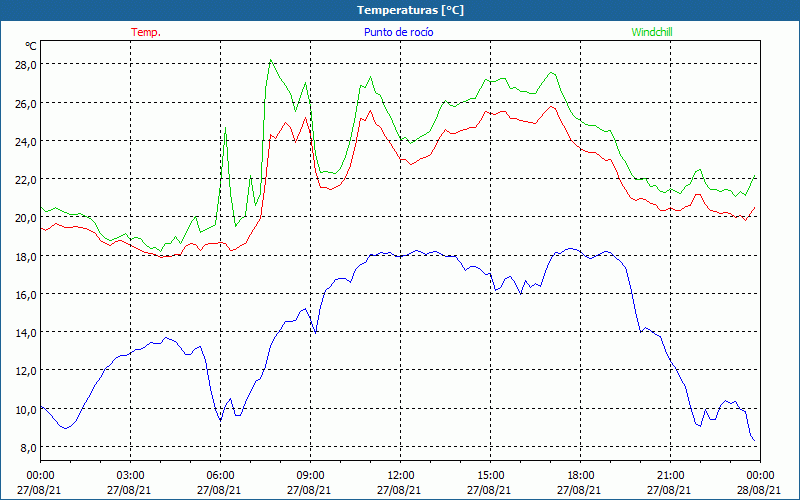Click the 09:00 time axis label
The image size is (800, 500).
(310, 476)
